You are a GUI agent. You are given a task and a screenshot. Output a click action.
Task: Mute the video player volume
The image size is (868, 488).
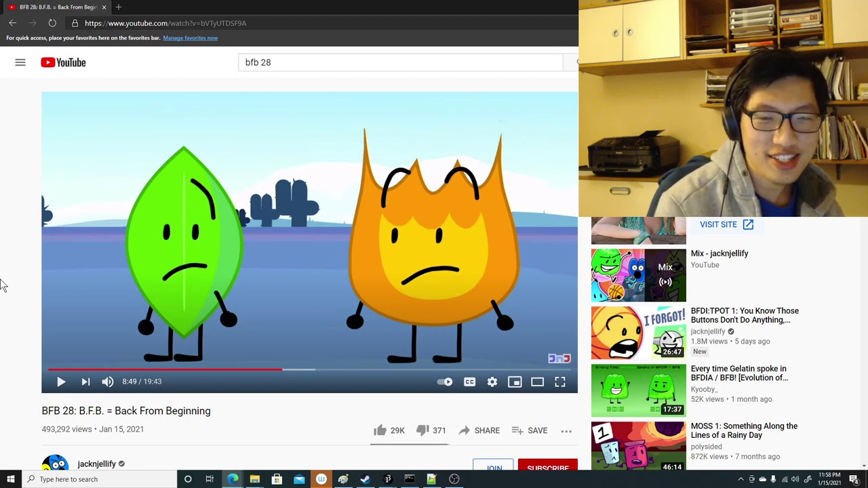108,382
